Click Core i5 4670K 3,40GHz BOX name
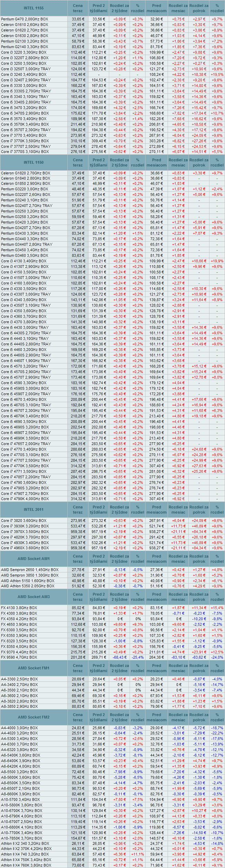The height and width of the screenshot is (868, 225). [25, 416]
